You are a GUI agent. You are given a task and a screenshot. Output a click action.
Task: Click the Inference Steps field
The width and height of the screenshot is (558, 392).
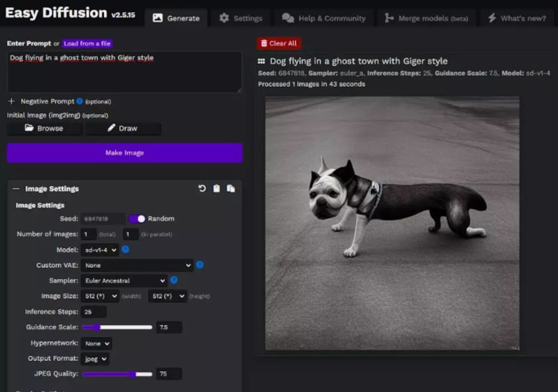click(x=93, y=312)
